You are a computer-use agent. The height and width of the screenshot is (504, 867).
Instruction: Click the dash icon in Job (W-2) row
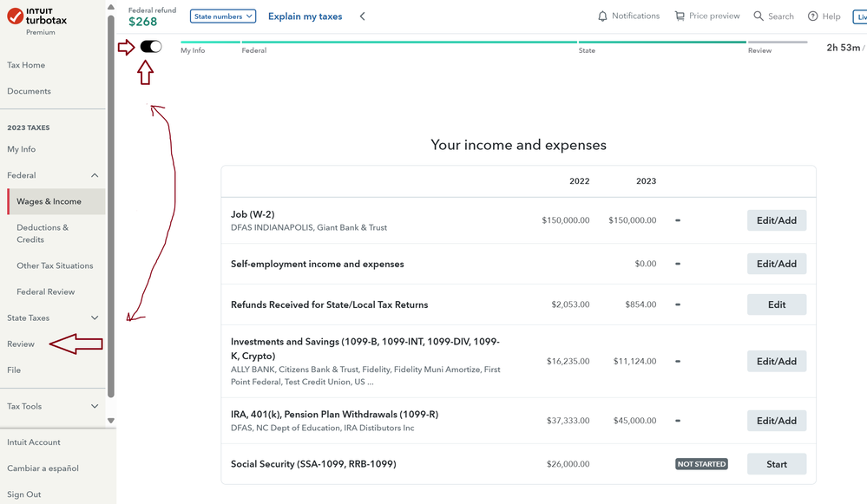(x=677, y=220)
